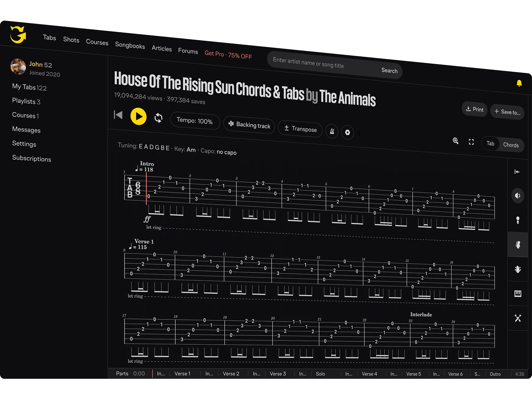Click the Verse 1 section heading
532x399 pixels.
point(144,241)
